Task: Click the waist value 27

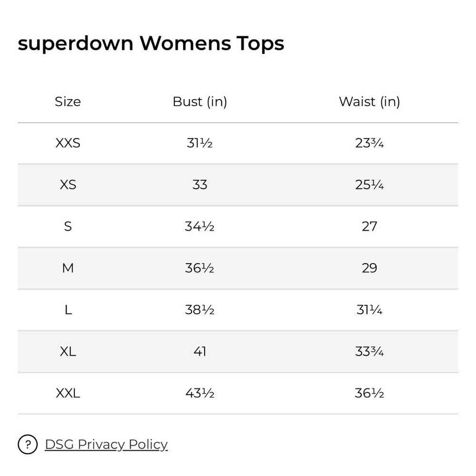Action: (369, 226)
